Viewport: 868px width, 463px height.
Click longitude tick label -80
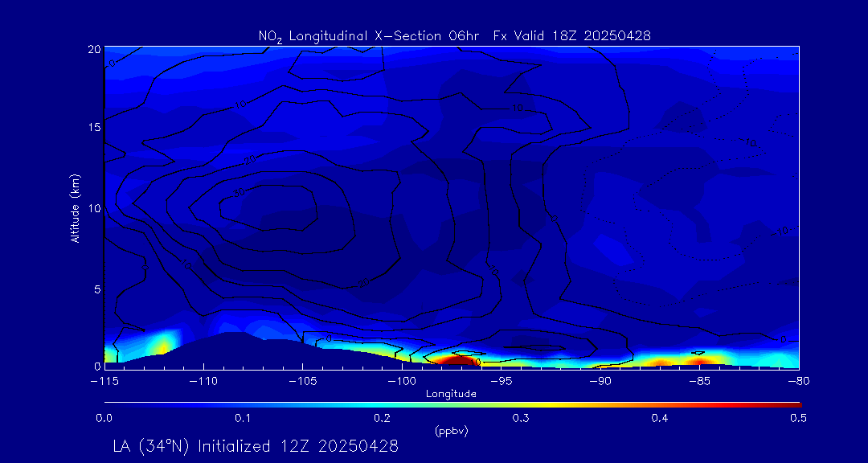799,381
